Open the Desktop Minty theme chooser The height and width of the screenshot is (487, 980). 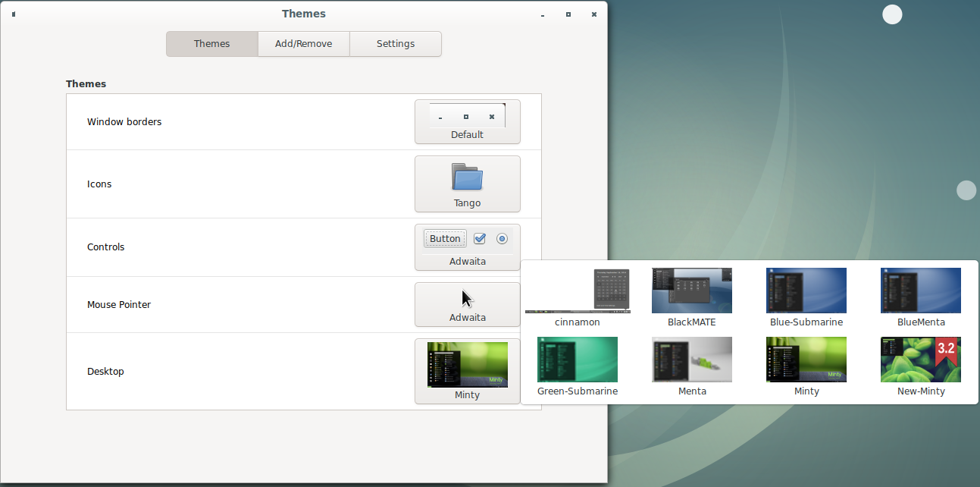coord(468,372)
